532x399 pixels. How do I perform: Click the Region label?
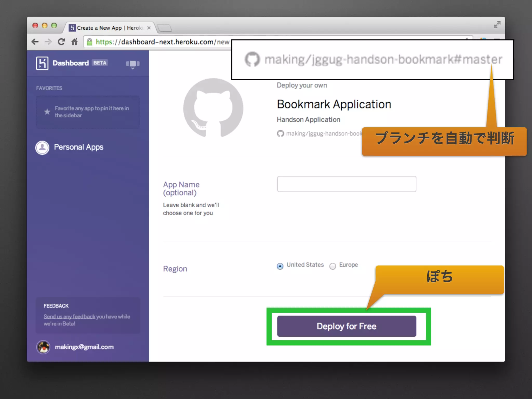[x=175, y=269]
